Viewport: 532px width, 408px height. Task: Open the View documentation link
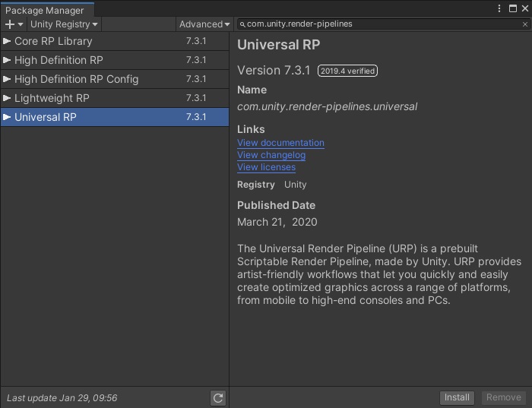[280, 143]
